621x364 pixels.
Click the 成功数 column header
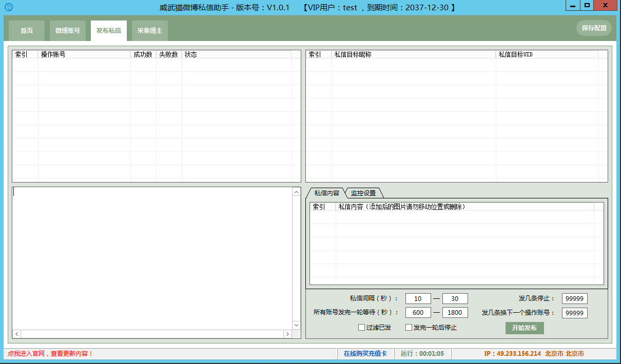click(x=143, y=54)
